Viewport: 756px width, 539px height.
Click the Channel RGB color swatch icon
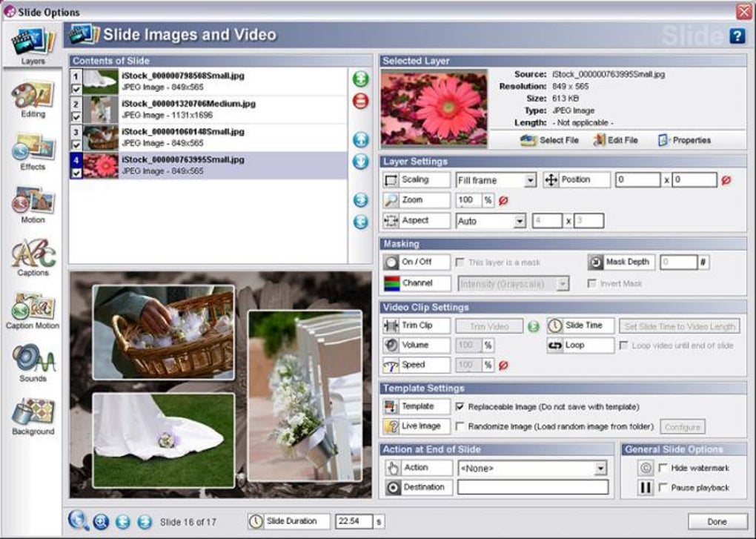(391, 283)
